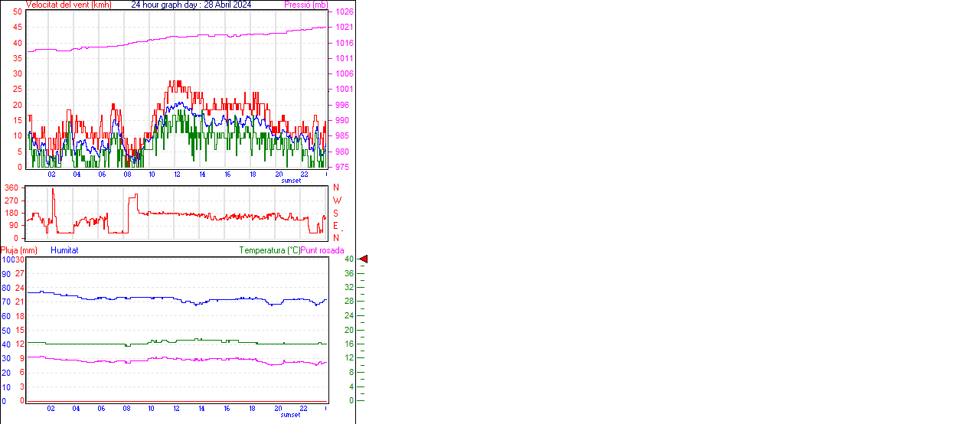Click the 100 value on humidity axis

click(x=7, y=259)
